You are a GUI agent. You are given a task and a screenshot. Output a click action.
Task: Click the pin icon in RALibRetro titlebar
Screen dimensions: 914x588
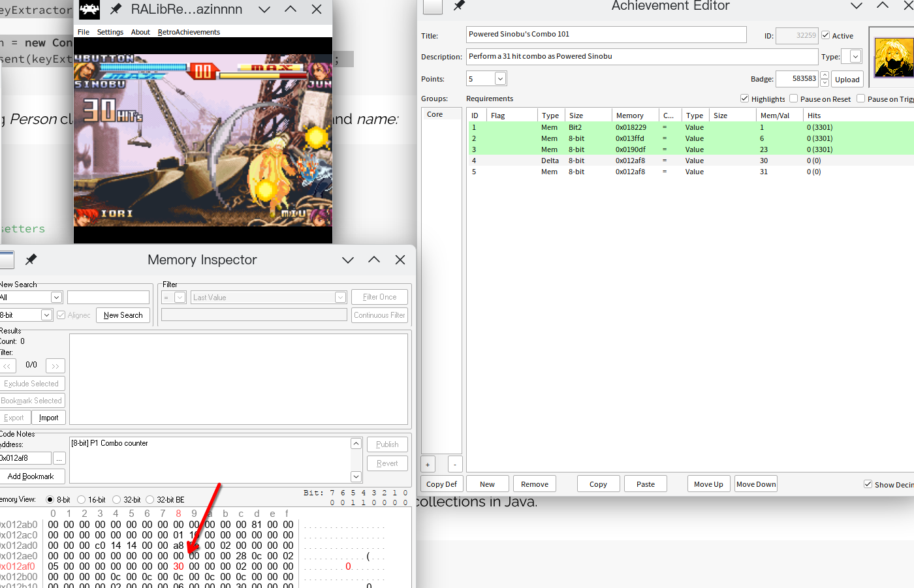click(x=116, y=9)
